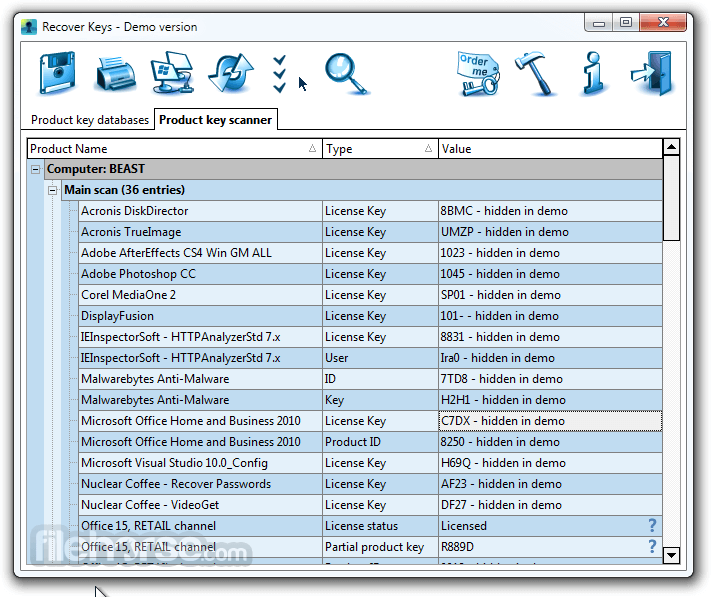Select Malwarebytes Anti-Malware ID row
Viewport: 712px width, 597px height.
(371, 379)
